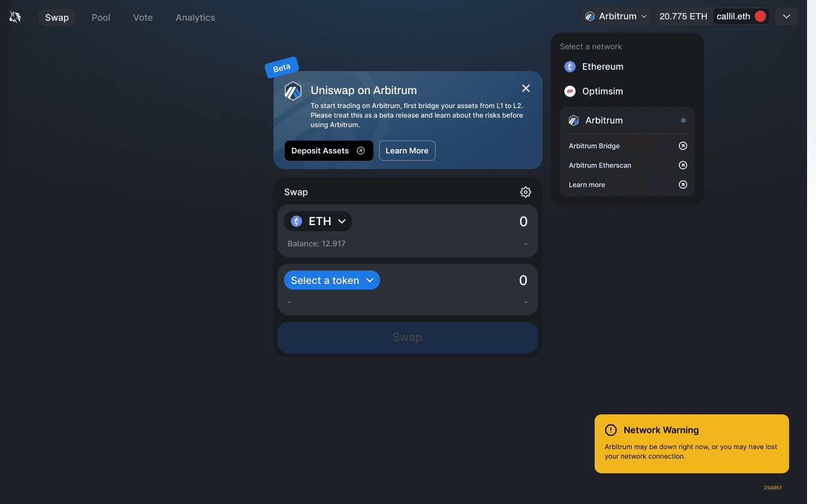
Task: Go to the Pool tab
Action: (x=101, y=17)
